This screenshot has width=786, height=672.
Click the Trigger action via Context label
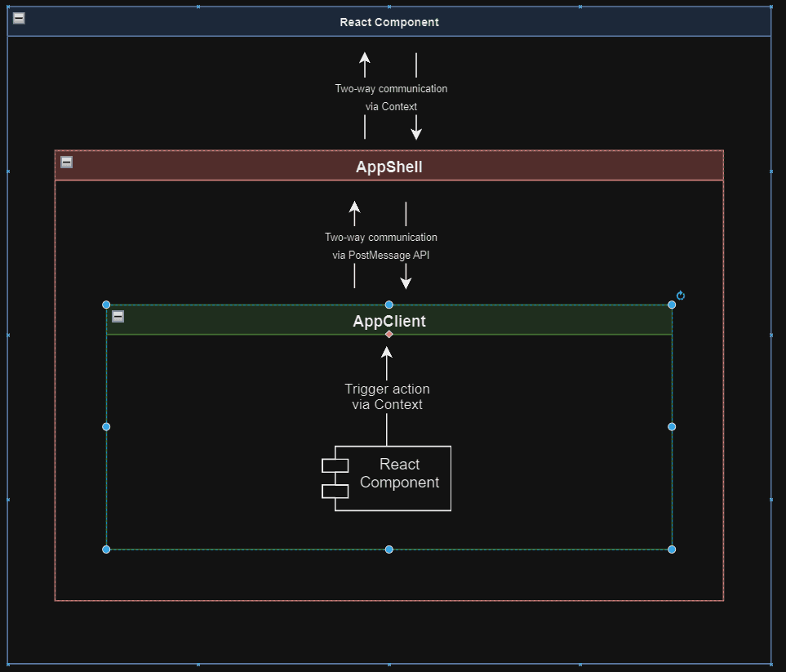click(387, 397)
